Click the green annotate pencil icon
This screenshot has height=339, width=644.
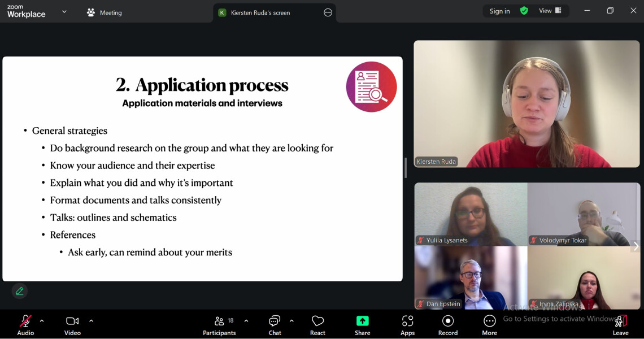(x=20, y=291)
